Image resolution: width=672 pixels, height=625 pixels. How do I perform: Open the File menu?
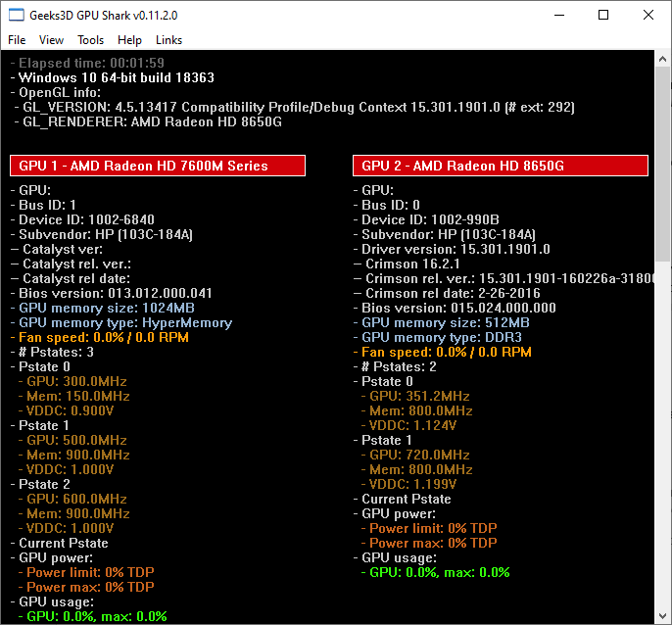pyautogui.click(x=17, y=40)
